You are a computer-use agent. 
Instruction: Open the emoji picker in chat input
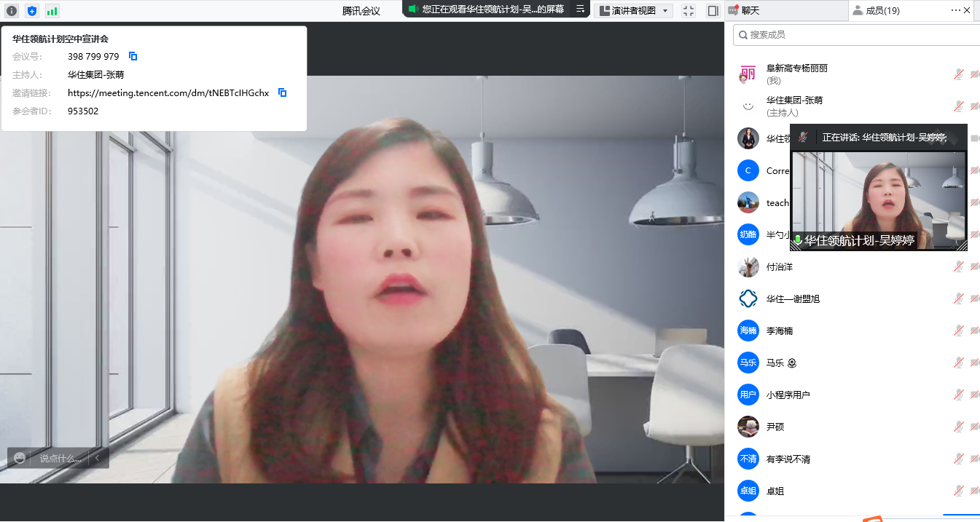20,458
